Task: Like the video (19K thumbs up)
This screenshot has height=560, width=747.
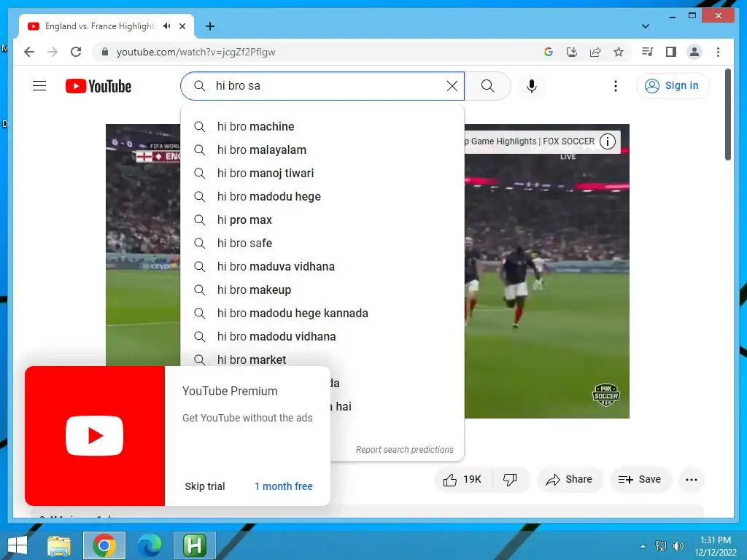Action: point(462,480)
